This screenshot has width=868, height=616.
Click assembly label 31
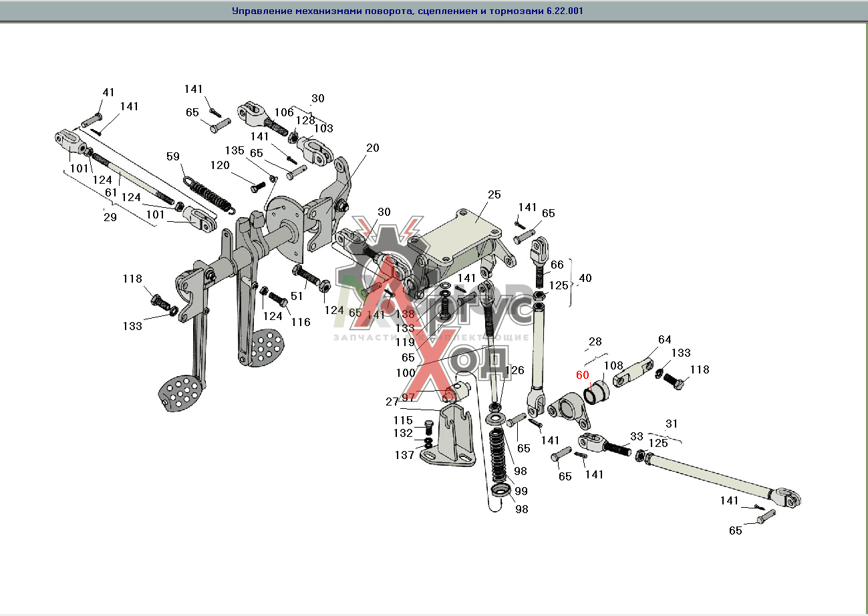pyautogui.click(x=672, y=424)
